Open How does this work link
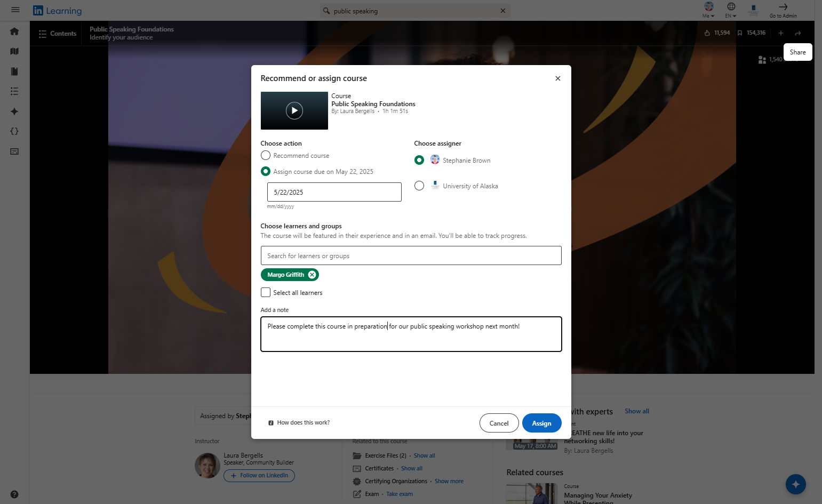 coord(299,422)
